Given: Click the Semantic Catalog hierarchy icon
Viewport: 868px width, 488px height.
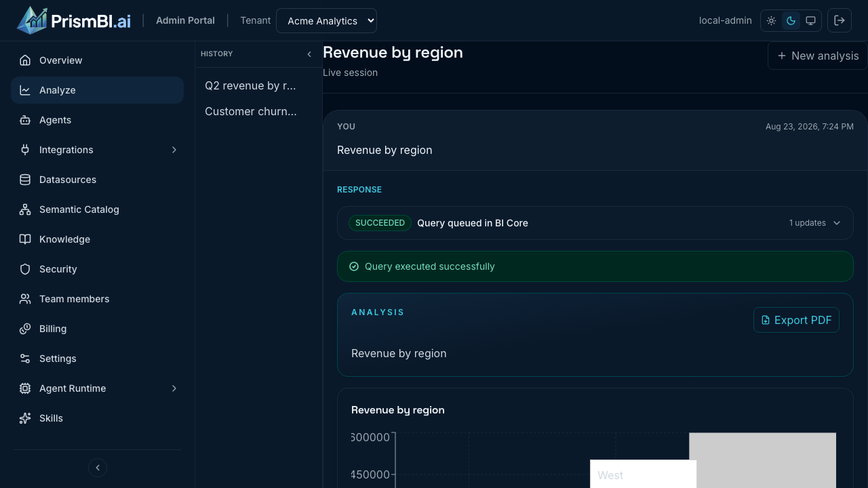Looking at the screenshot, I should click(25, 209).
